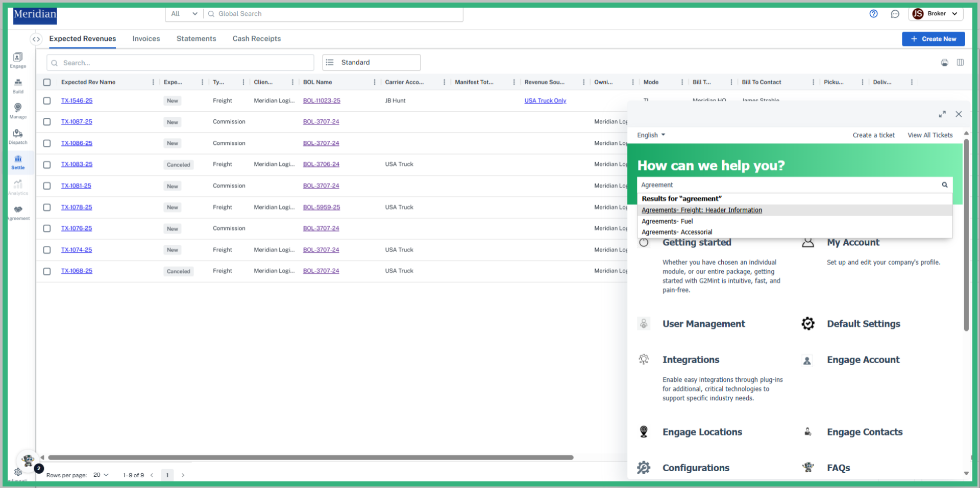This screenshot has height=488, width=980.
Task: Open the chat messages icon
Action: coord(895,14)
